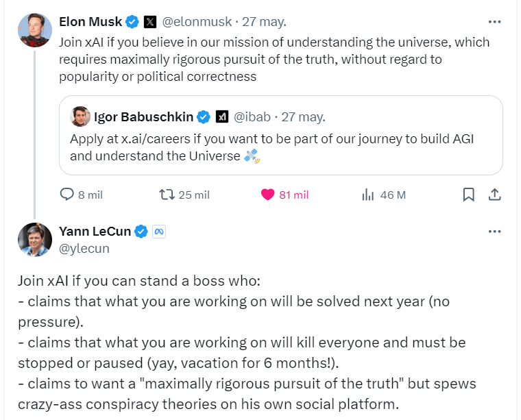
Task: Click the reply icon under Musk's tweet
Action: click(67, 195)
